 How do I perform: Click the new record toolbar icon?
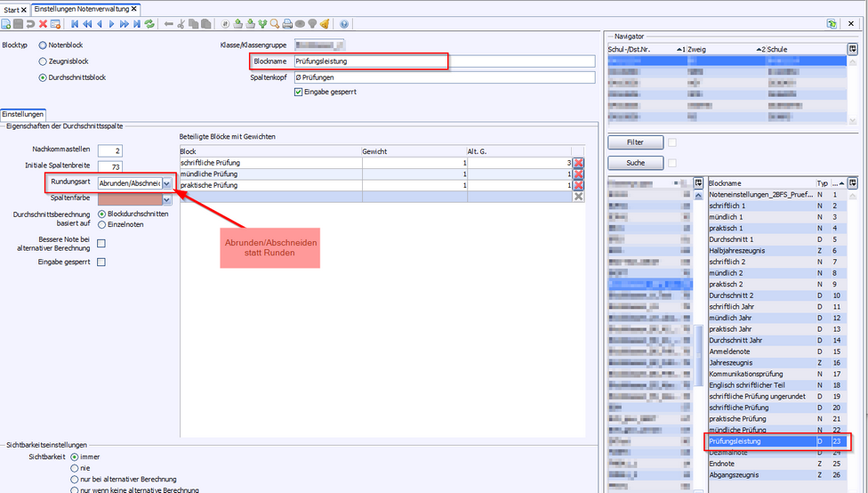pyautogui.click(x=6, y=24)
